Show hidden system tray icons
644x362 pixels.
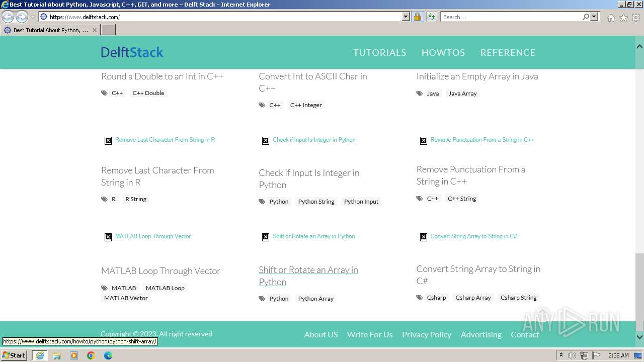coord(561,355)
